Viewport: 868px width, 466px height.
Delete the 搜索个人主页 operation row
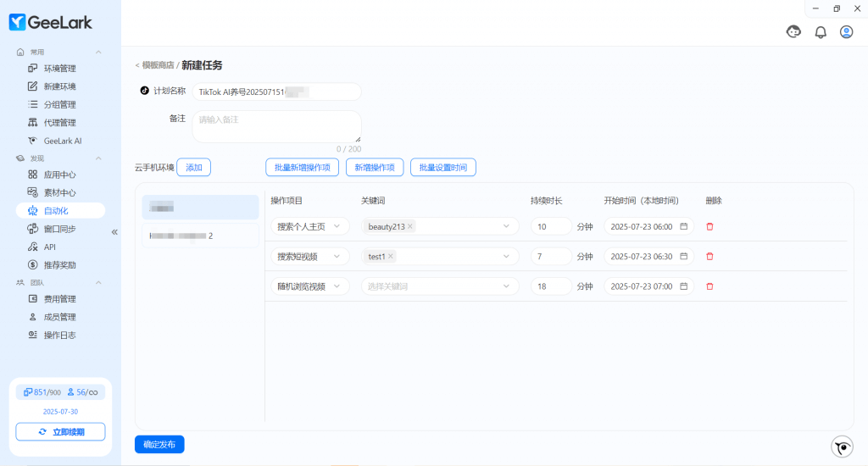[709, 226]
